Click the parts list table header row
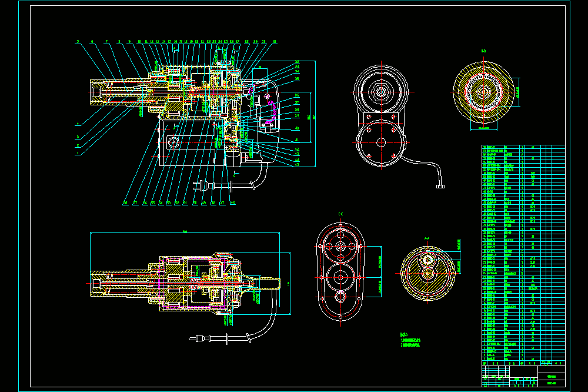This screenshot has height=392, width=588. (523, 363)
